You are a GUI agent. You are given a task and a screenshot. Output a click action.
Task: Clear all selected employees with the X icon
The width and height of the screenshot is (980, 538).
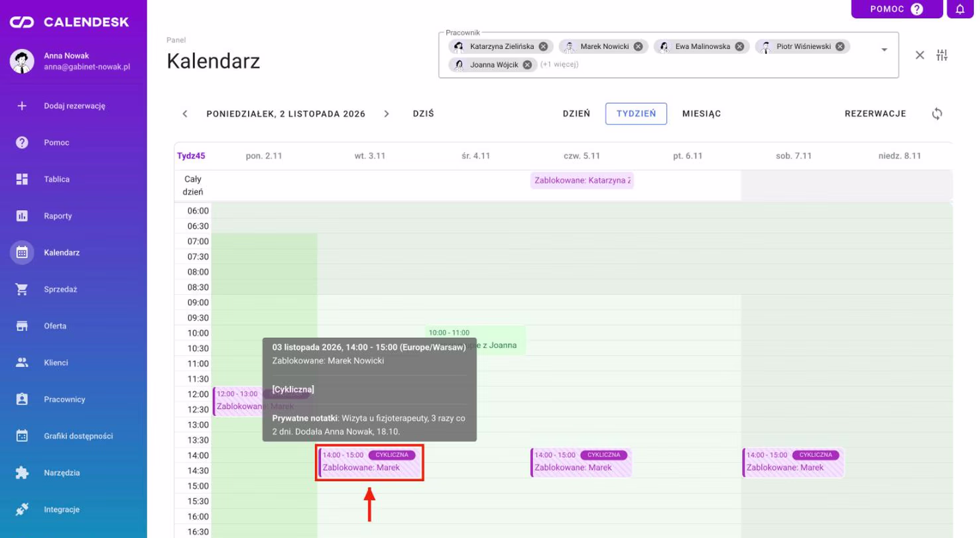(920, 55)
